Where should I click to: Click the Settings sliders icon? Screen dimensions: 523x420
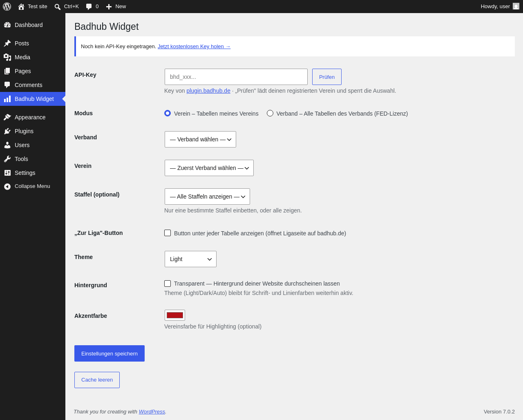tap(7, 173)
